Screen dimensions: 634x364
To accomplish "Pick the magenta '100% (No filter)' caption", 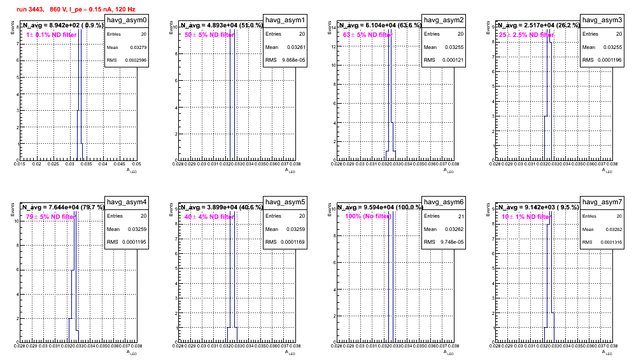I will (369, 216).
